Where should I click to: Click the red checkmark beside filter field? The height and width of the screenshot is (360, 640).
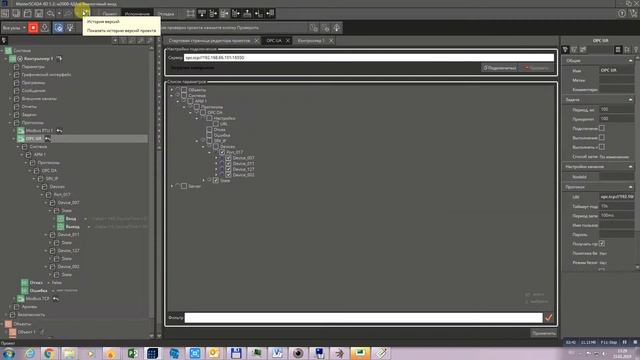coord(549,317)
